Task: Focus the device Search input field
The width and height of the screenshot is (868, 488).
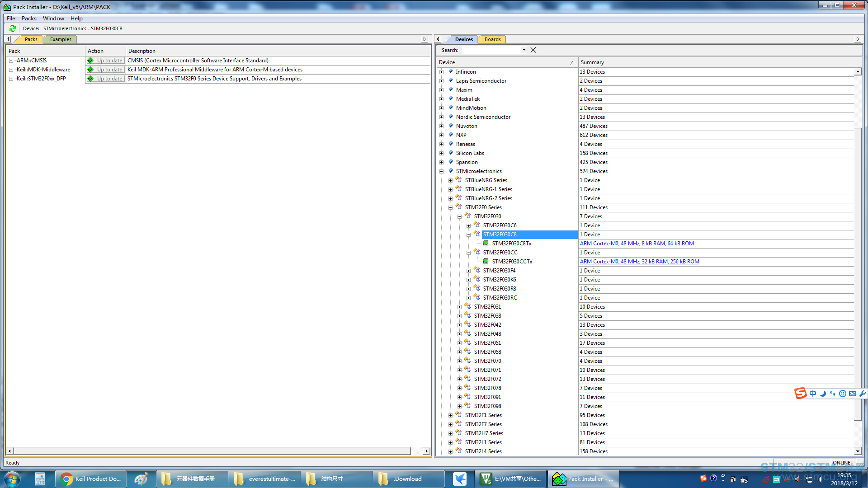Action: (x=491, y=50)
